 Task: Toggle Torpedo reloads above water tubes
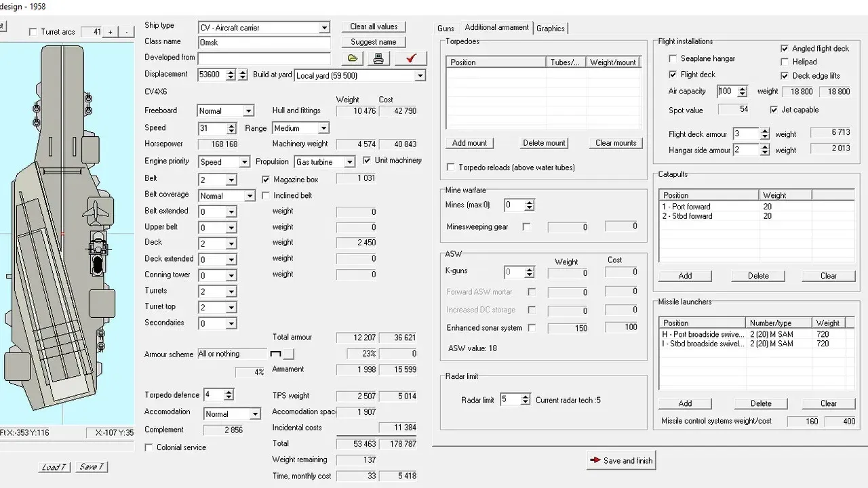[x=451, y=166]
